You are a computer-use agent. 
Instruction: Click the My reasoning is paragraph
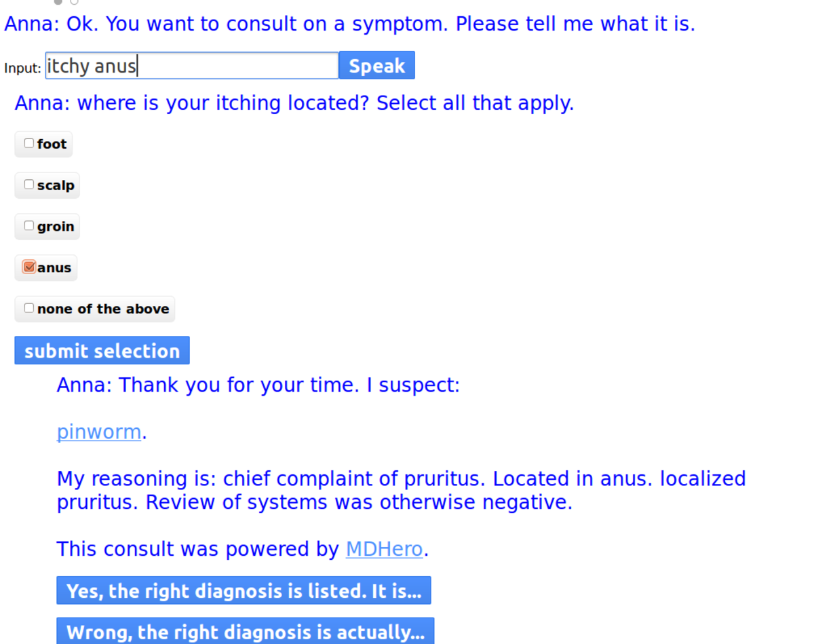(401, 490)
